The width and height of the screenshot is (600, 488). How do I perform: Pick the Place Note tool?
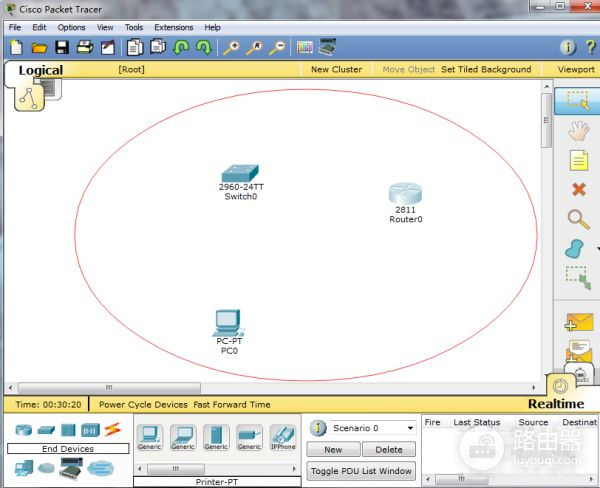[x=578, y=160]
